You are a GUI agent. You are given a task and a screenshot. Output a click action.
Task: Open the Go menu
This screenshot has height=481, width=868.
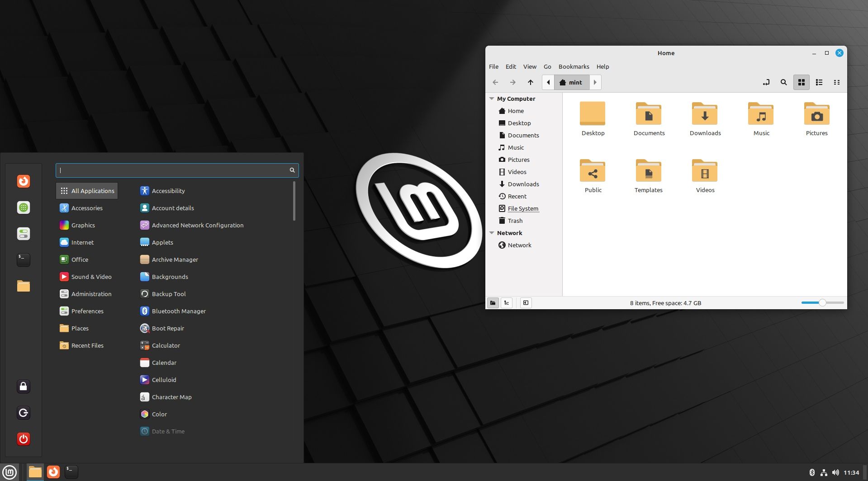[x=547, y=66]
